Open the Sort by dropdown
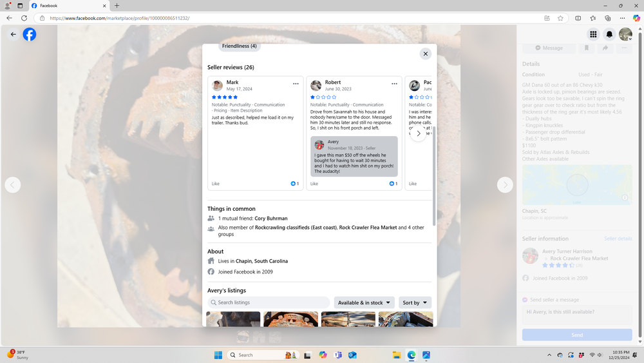Screen dimensions: 644x363 point(415,302)
